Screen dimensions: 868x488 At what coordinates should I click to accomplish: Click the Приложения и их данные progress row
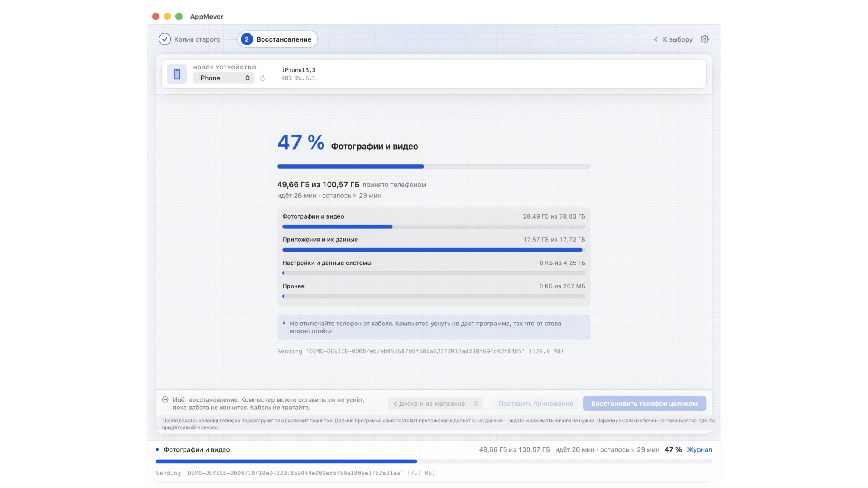(x=434, y=244)
